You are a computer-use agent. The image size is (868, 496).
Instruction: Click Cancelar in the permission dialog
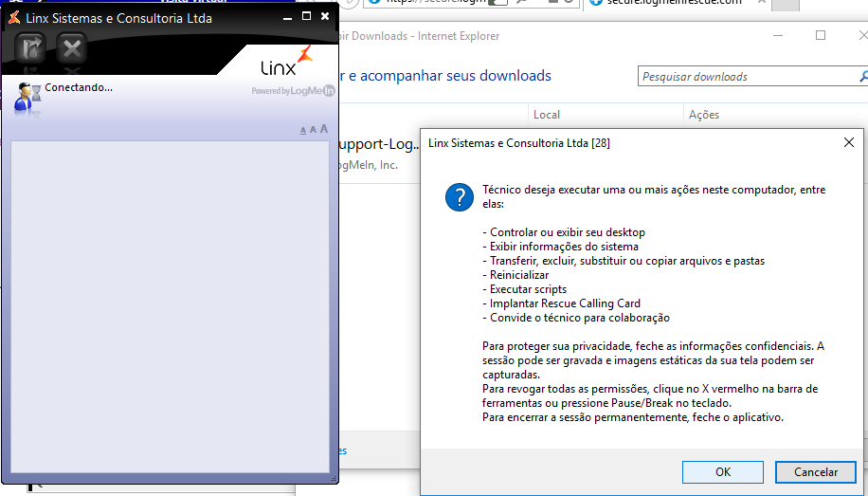pos(816,472)
